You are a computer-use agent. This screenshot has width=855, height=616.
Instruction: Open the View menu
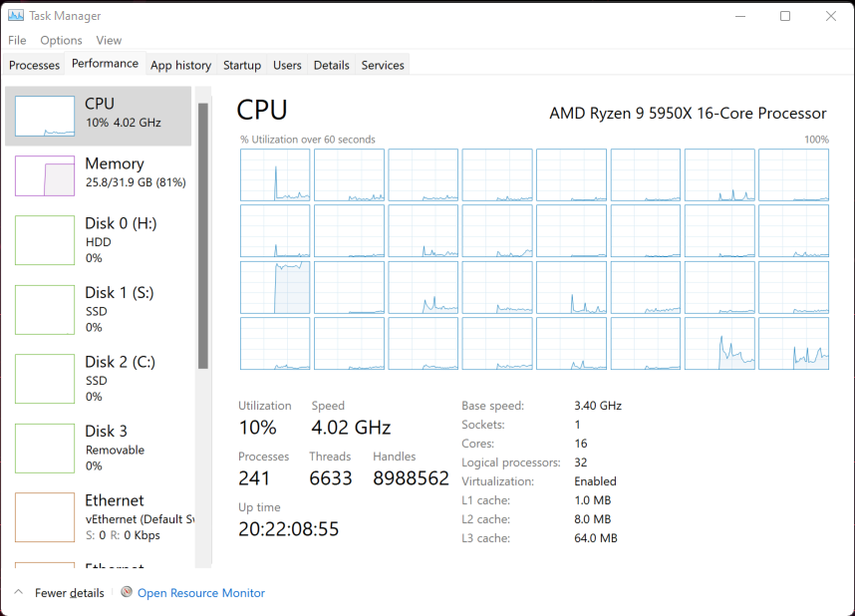click(x=109, y=40)
